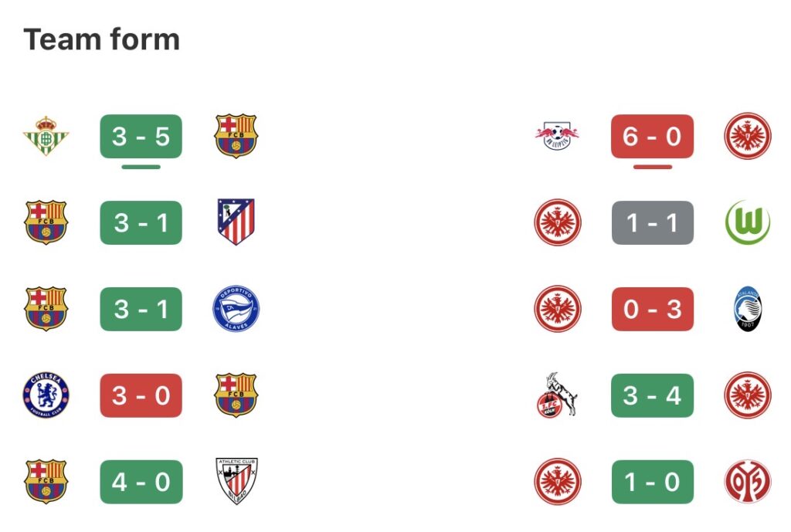
Task: Click the Barcelona crest beside the 3 - 5 score
Action: point(236,137)
